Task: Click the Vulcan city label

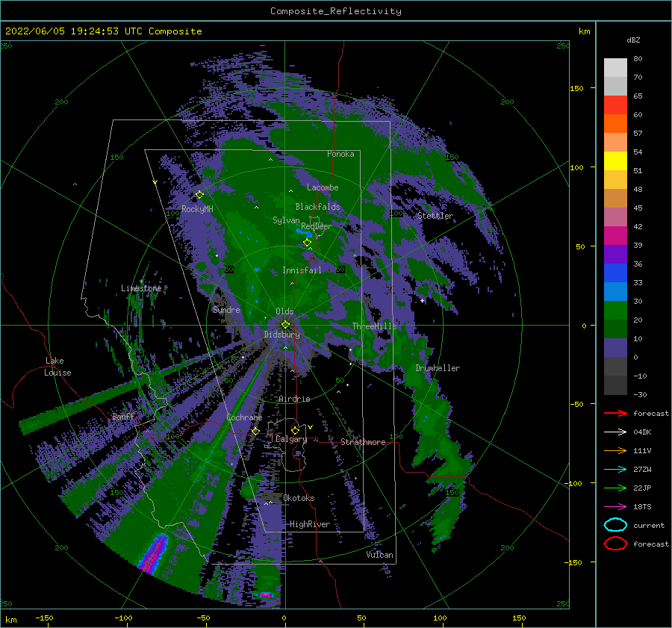Action: click(380, 555)
